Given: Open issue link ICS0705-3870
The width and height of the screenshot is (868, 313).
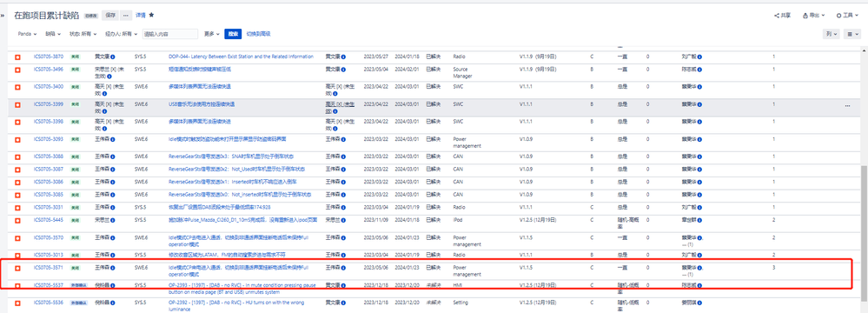Looking at the screenshot, I should (48, 57).
